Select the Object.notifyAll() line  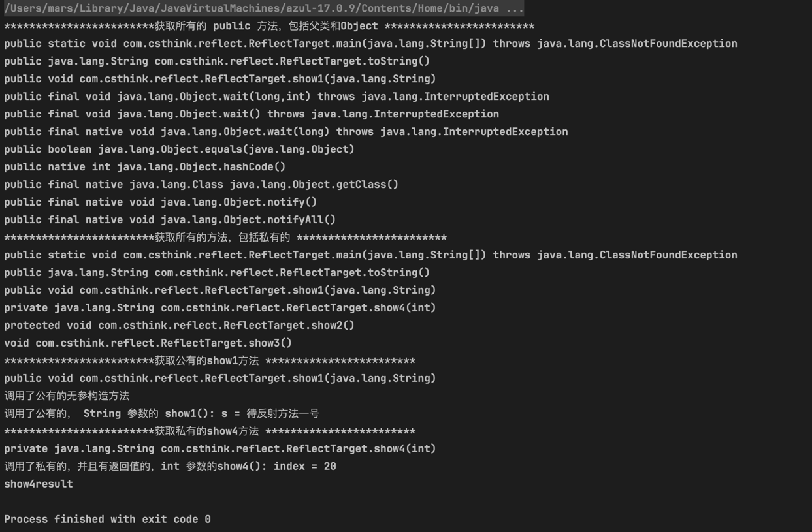[x=170, y=220]
